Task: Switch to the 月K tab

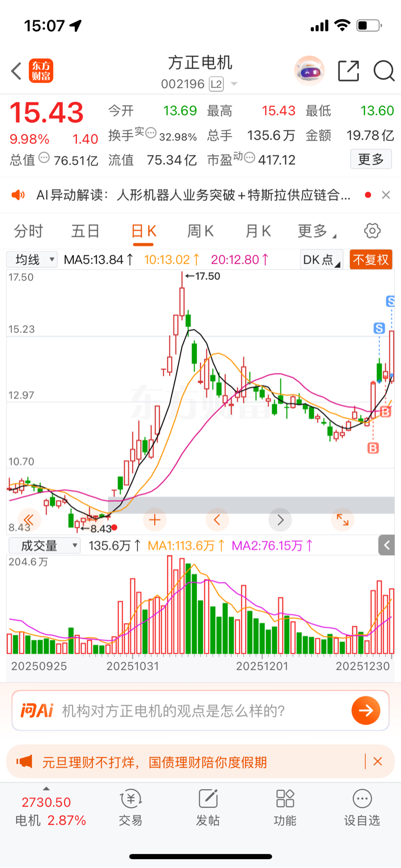Action: [x=258, y=231]
